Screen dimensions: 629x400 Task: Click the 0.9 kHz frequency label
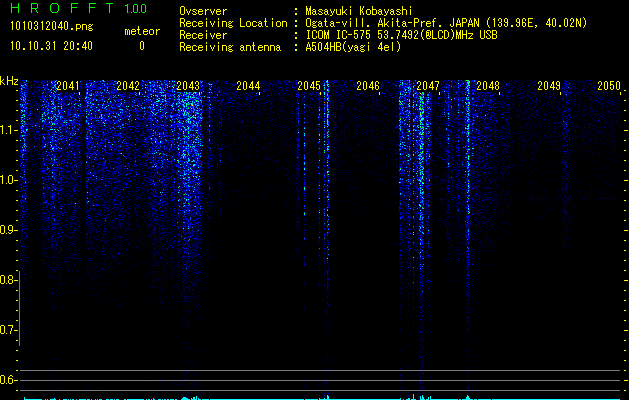coord(8,230)
